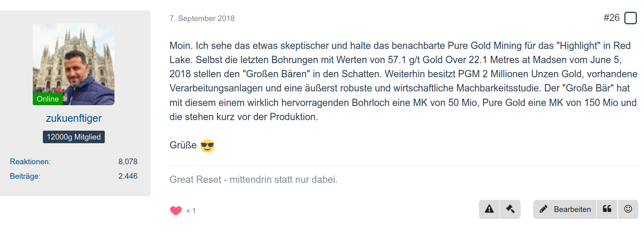Click the sunglasses emoji after Grüße
Viewport: 644px width, 233px height.
pyautogui.click(x=207, y=146)
